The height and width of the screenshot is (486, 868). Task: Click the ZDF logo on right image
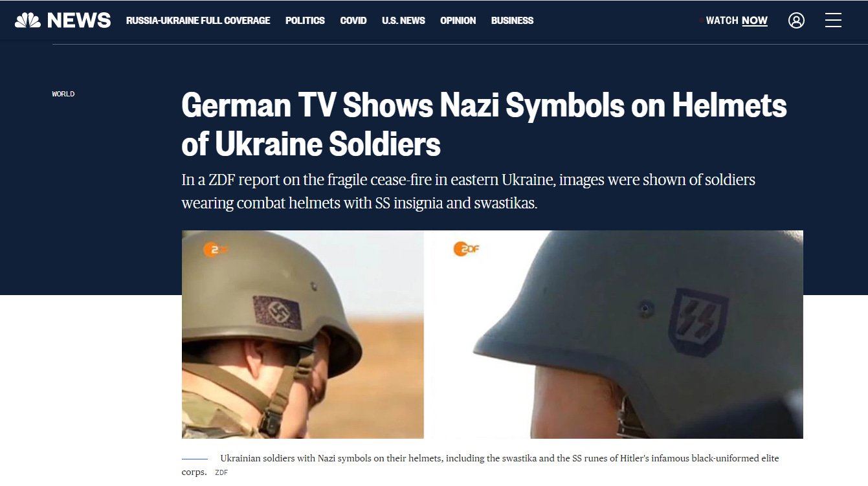(466, 249)
